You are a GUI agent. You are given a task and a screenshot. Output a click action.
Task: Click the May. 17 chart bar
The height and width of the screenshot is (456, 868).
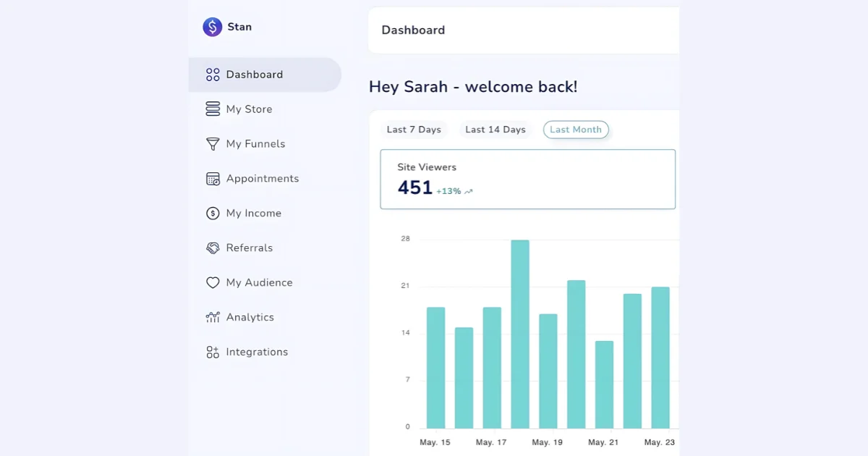pos(492,368)
